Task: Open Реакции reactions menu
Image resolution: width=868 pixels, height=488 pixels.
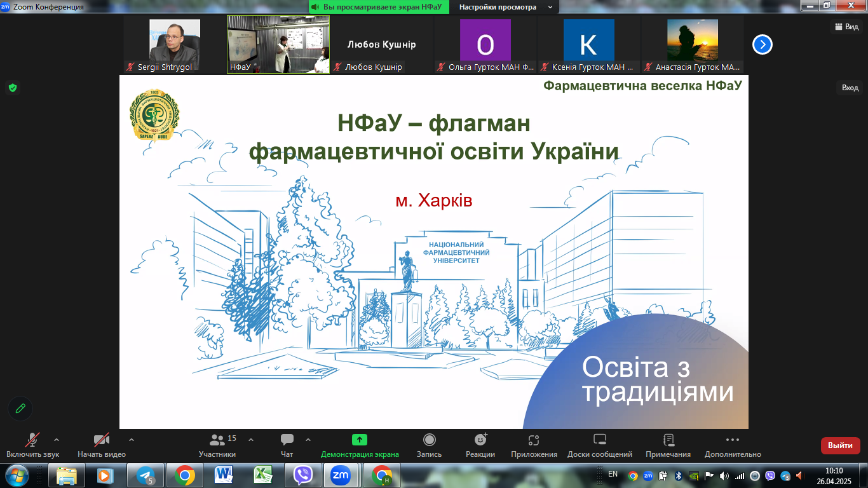Action: [x=480, y=445]
